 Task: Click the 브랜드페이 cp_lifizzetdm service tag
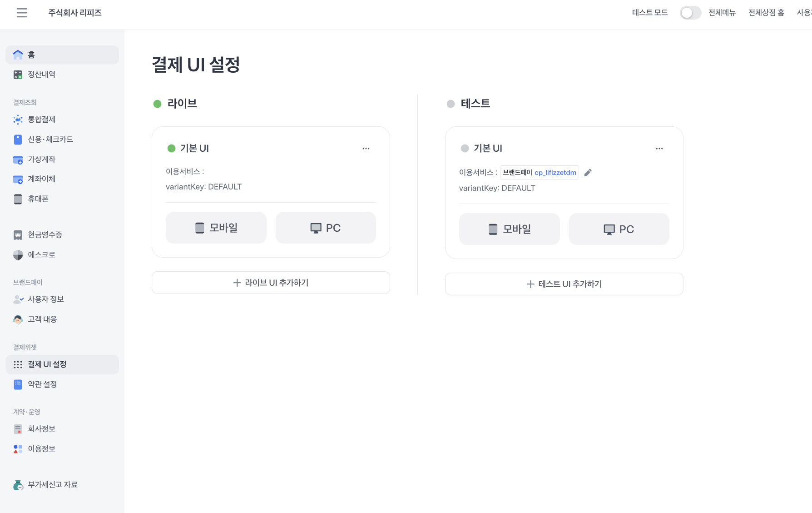(x=539, y=173)
